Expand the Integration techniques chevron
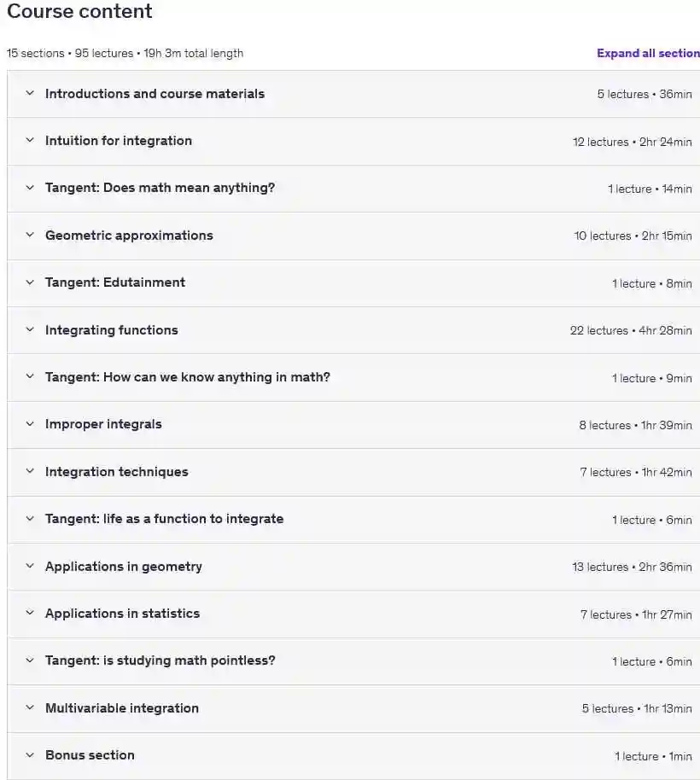Viewport: 700px width, 780px height. click(x=30, y=471)
